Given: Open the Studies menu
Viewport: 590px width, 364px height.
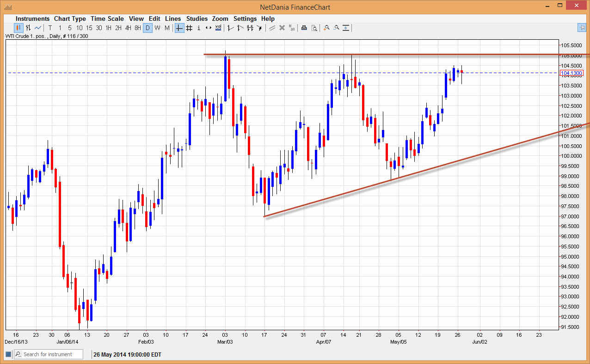Looking at the screenshot, I should click(x=197, y=19).
